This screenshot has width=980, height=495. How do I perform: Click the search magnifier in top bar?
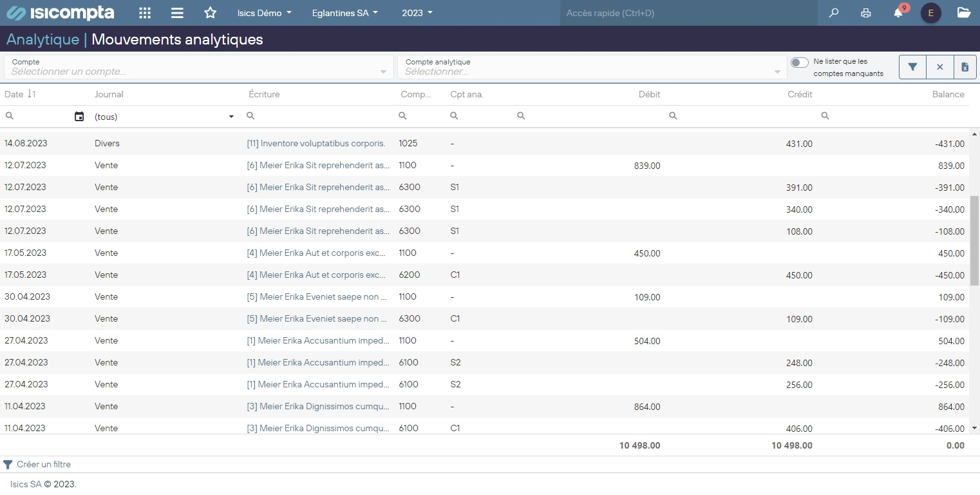[x=834, y=13]
